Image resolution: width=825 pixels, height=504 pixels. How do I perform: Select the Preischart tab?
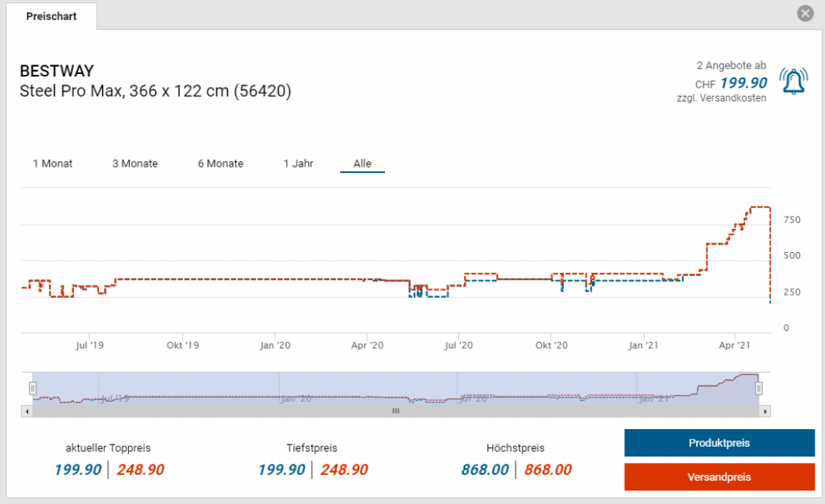tap(52, 16)
